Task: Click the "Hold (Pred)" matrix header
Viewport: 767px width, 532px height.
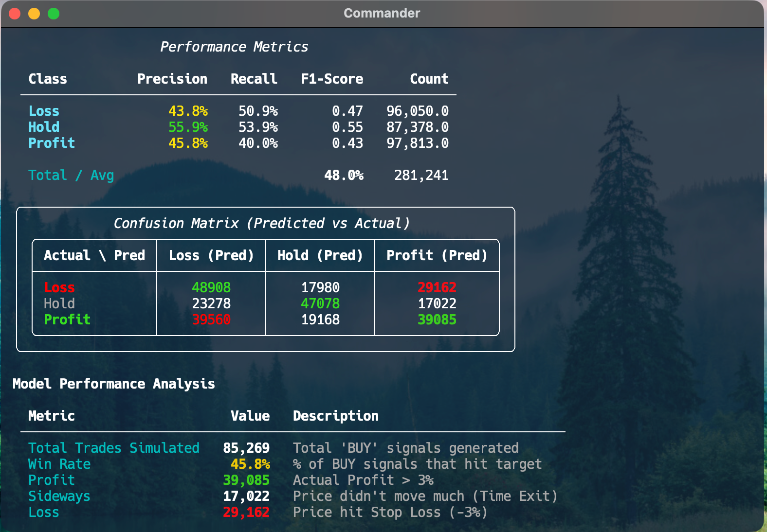Action: 320,255
